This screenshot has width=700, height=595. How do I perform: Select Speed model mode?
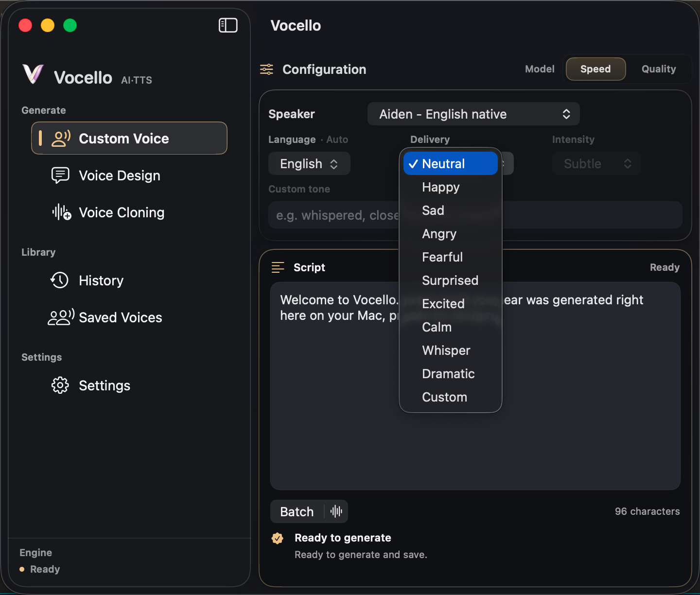pos(595,69)
